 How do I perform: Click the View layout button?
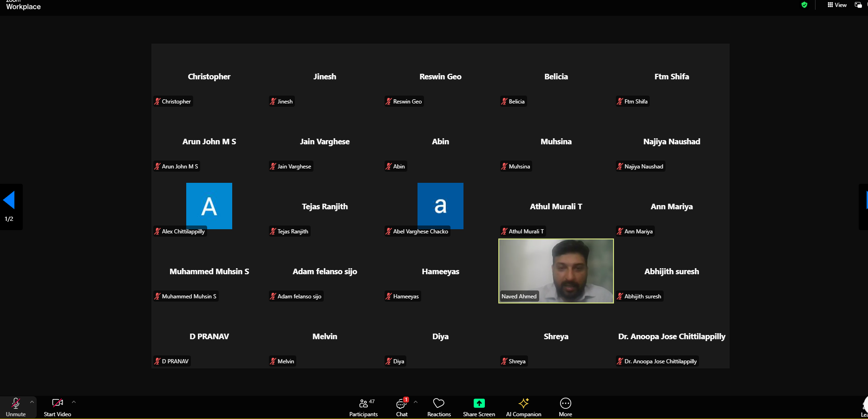(837, 5)
